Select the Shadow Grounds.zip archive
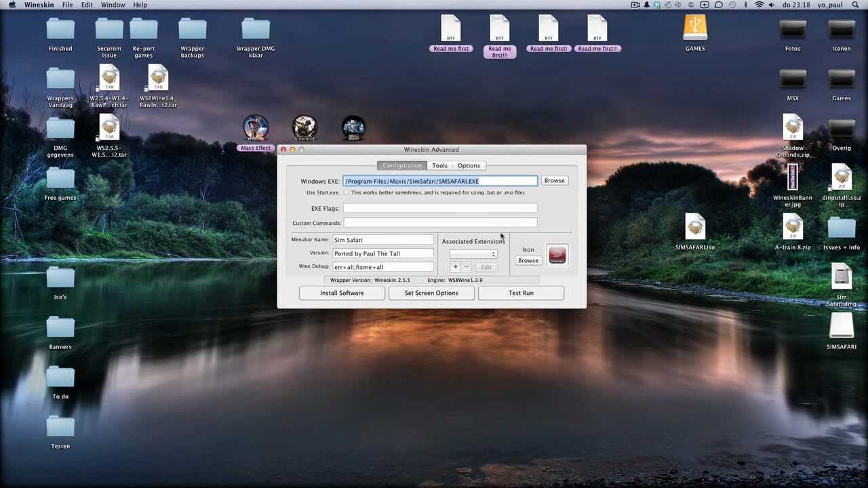Viewport: 868px width, 488px height. (793, 127)
